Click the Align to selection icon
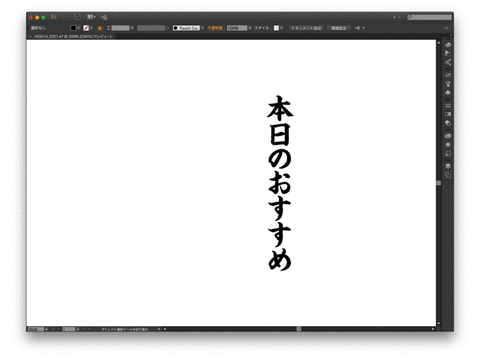The image size is (480, 360). point(358,28)
